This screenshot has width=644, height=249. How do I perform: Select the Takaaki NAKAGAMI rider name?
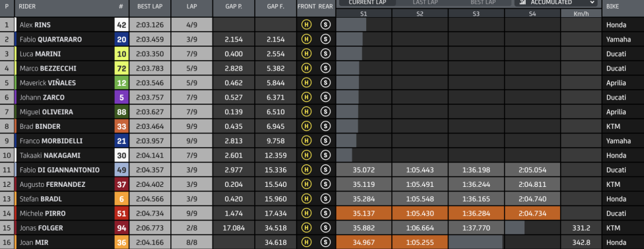click(x=50, y=155)
